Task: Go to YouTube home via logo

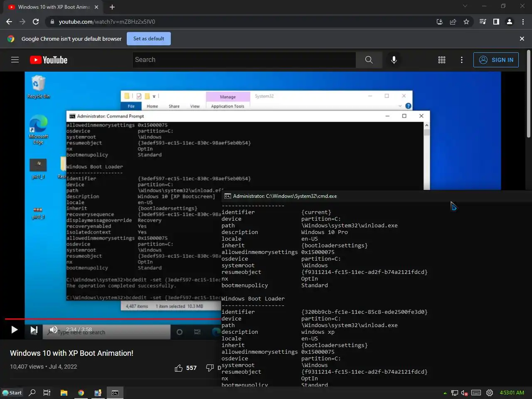Action: click(x=49, y=60)
